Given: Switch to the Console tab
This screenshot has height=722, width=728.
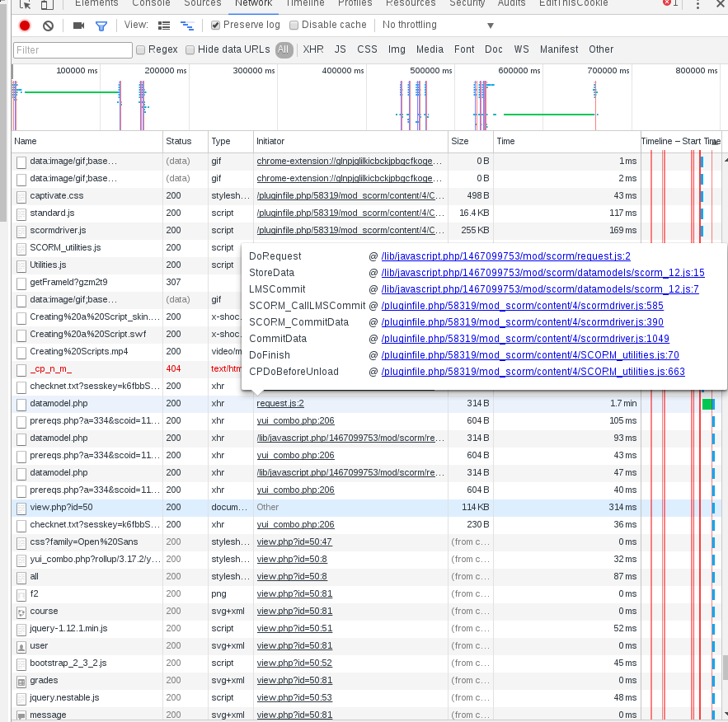Looking at the screenshot, I should tap(152, 4).
